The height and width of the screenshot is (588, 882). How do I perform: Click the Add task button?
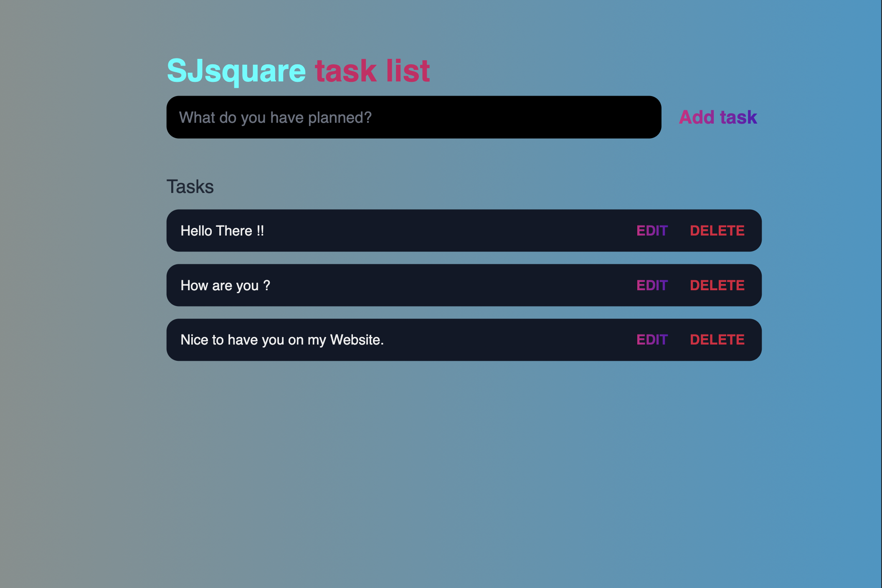[718, 117]
